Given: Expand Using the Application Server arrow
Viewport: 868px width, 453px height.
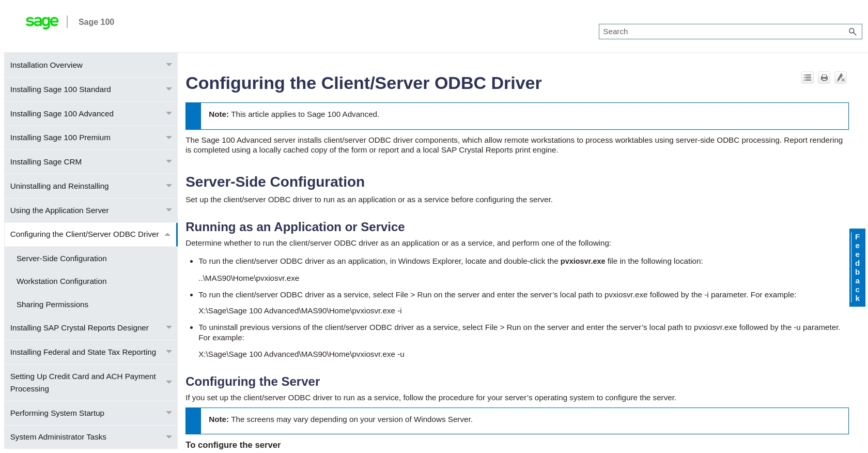Looking at the screenshot, I should 169,210.
